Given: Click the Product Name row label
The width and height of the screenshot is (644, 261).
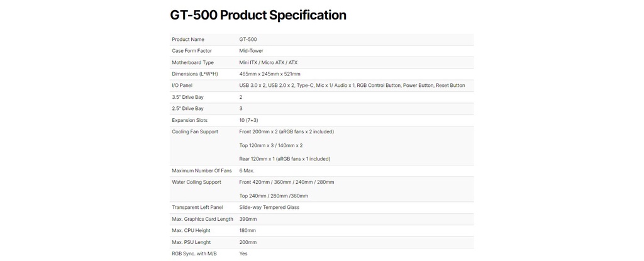Looking at the screenshot, I should tap(188, 40).
